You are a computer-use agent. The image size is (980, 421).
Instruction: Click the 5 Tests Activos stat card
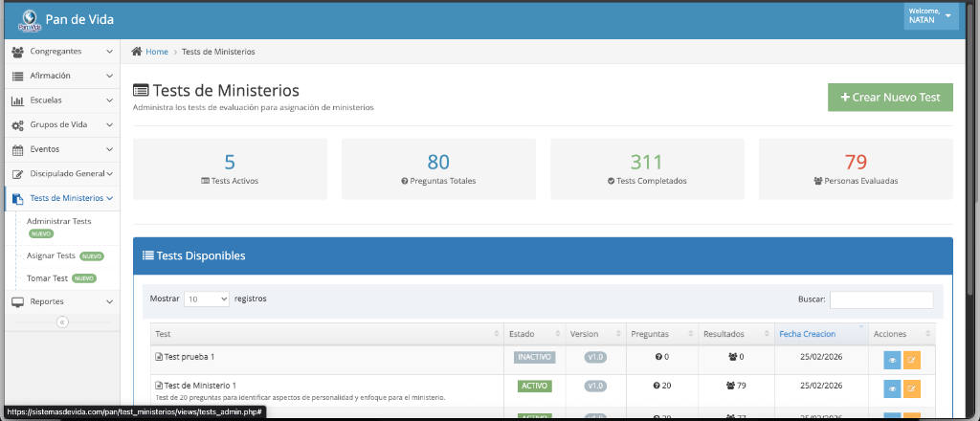(230, 169)
